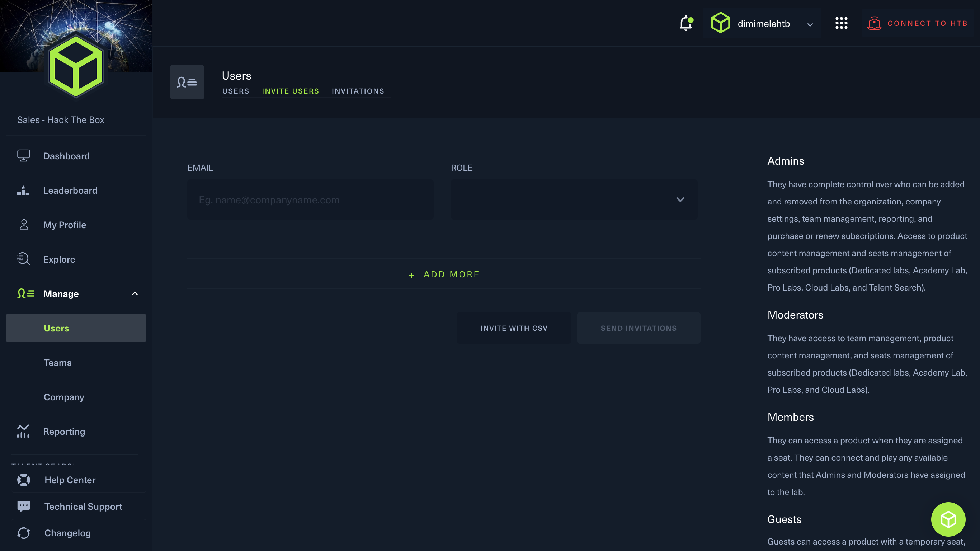Click the Help Center lifebuoy icon
Image resolution: width=980 pixels, height=551 pixels.
[x=24, y=480]
